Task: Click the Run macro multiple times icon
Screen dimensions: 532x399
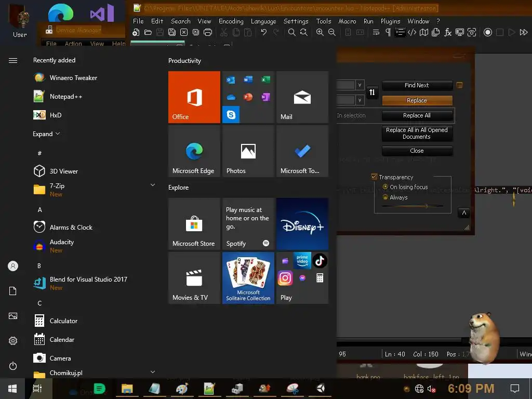Action: coord(524,32)
